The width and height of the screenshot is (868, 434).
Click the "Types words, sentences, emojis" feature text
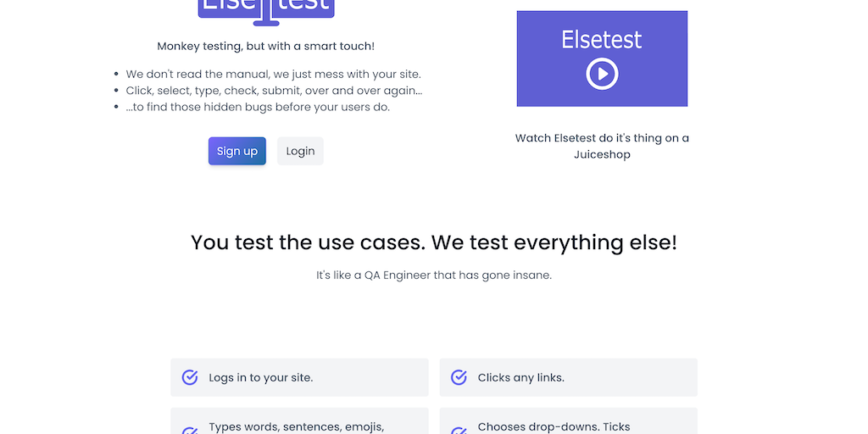pyautogui.click(x=296, y=426)
